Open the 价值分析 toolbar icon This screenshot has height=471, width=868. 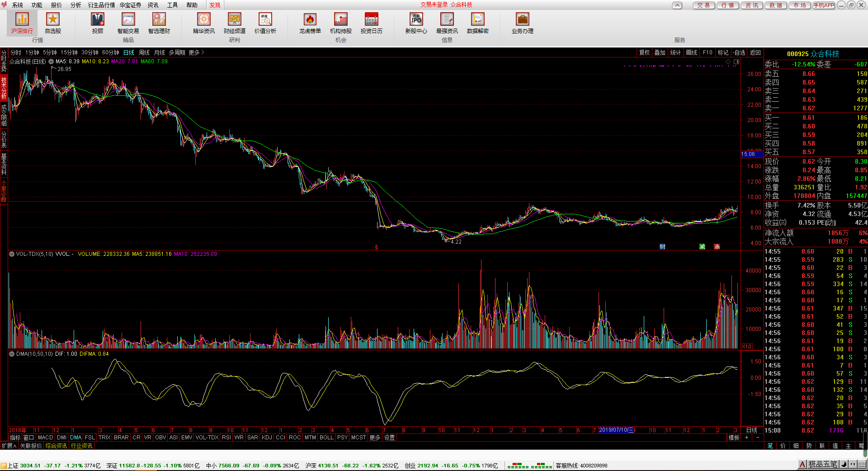pos(265,23)
